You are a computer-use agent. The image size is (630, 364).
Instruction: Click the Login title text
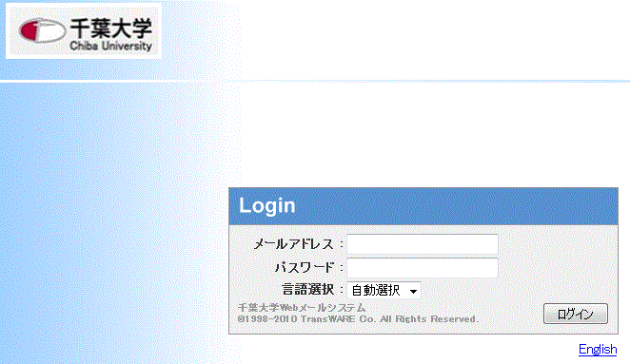267,206
